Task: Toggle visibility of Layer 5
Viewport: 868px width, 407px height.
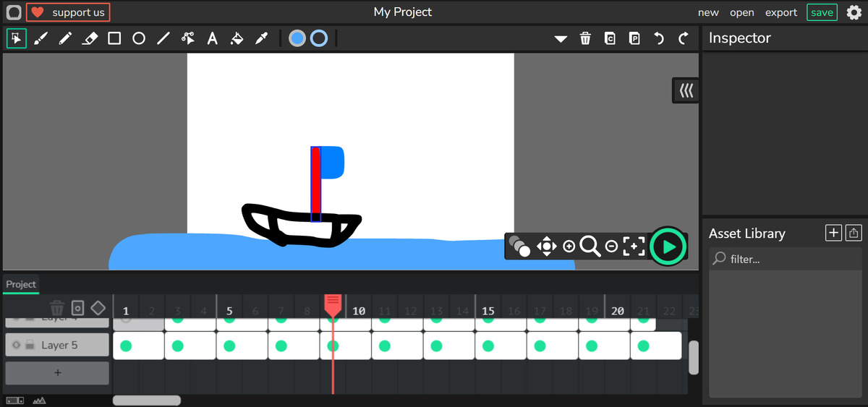Action: click(16, 346)
